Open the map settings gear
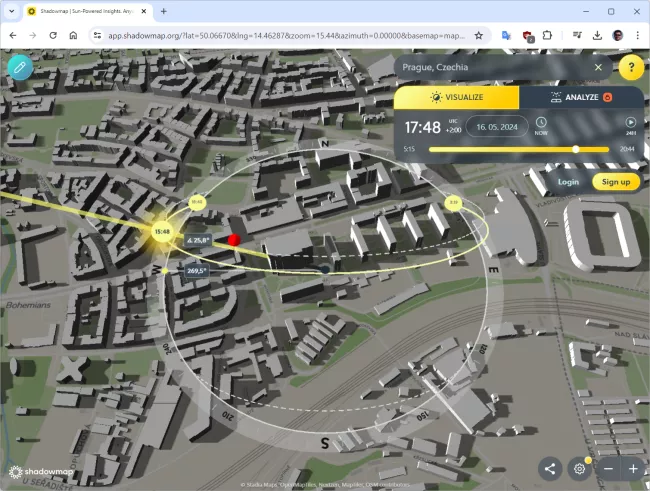The width and height of the screenshot is (650, 491). point(579,468)
